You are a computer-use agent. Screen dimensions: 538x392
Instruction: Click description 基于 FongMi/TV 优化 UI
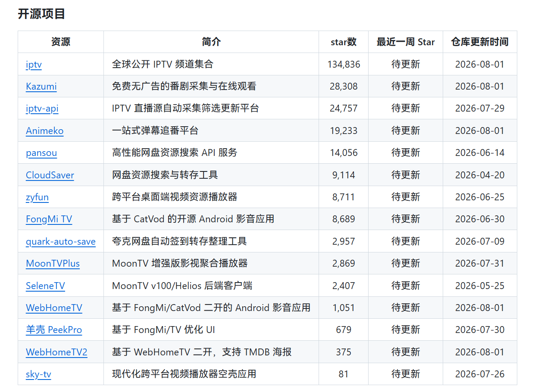[x=163, y=330]
